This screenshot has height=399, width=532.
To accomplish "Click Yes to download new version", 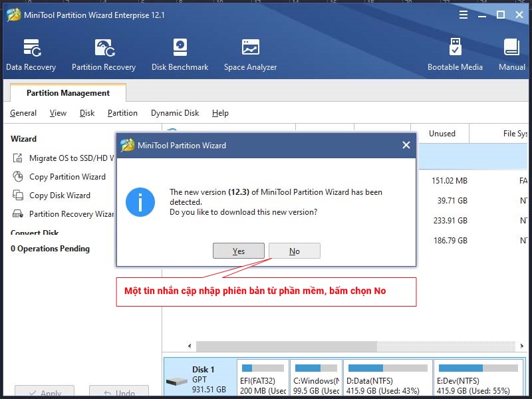I will [x=239, y=251].
